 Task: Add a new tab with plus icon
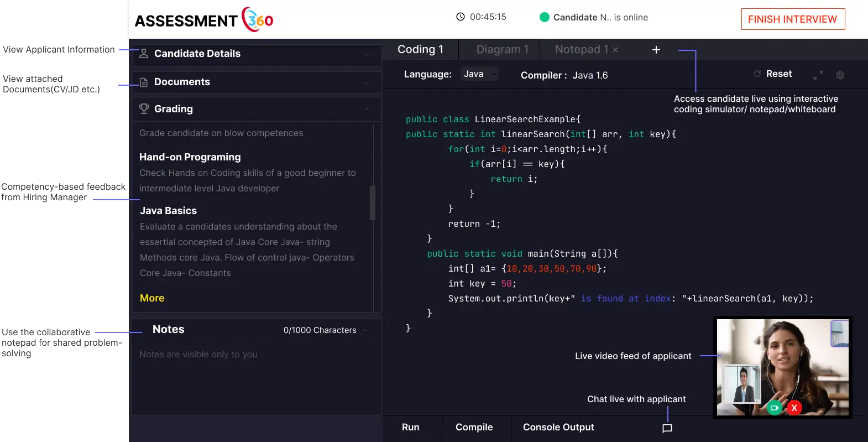(656, 50)
